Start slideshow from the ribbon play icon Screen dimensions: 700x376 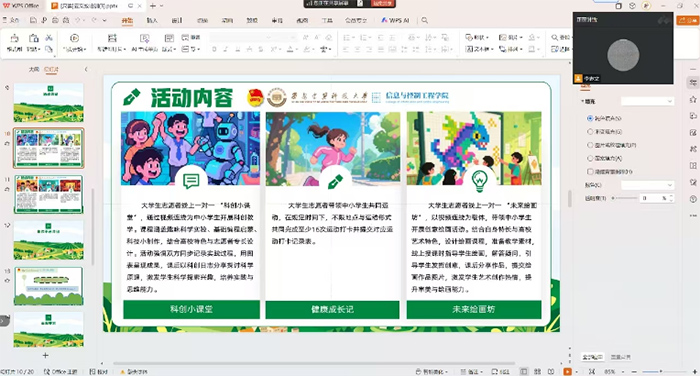(75, 38)
